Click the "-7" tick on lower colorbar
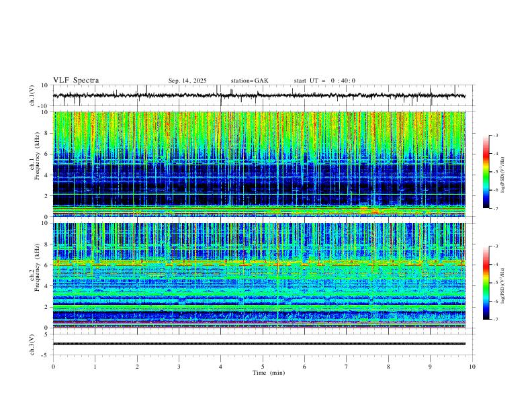 (496, 319)
